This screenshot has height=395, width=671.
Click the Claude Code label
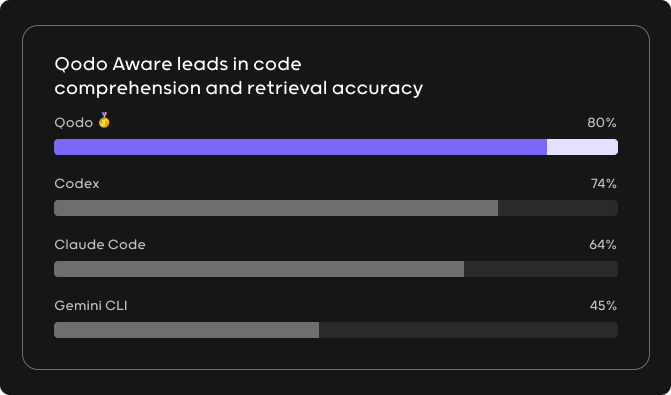100,244
